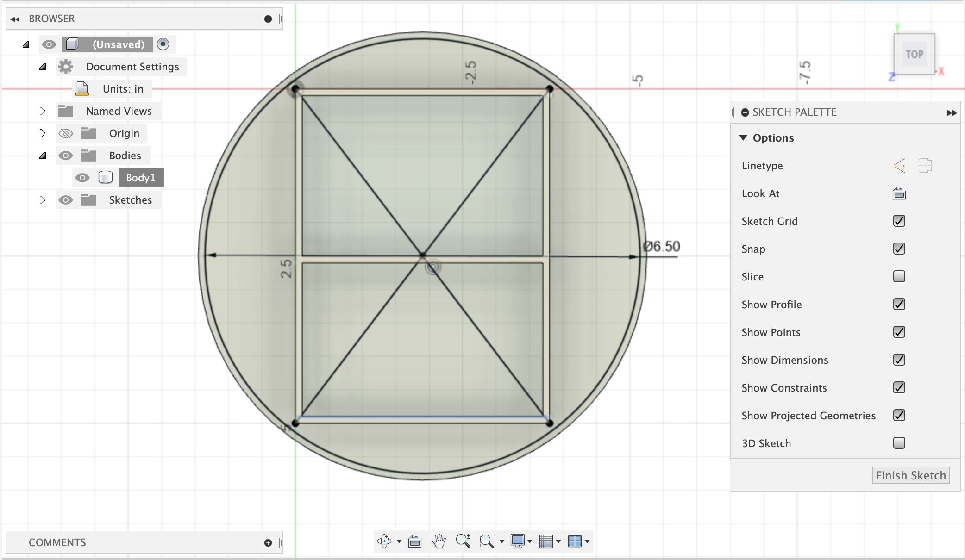Collapse the (Unsaved) root tree node
Viewport: 965px width, 560px height.
point(26,44)
